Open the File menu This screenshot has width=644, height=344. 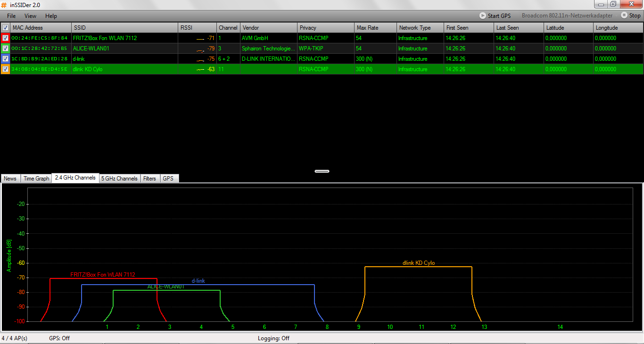(11, 16)
